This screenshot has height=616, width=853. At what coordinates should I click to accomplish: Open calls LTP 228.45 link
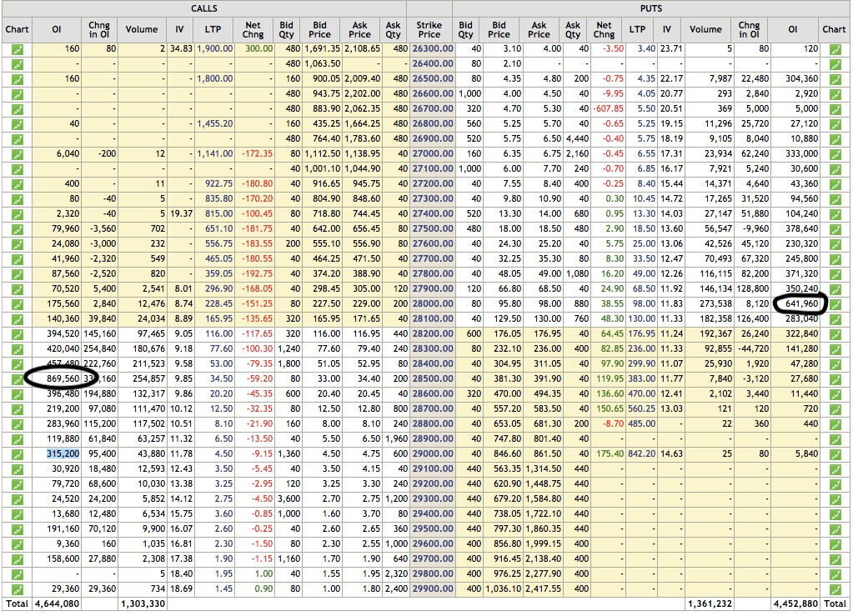tap(219, 304)
